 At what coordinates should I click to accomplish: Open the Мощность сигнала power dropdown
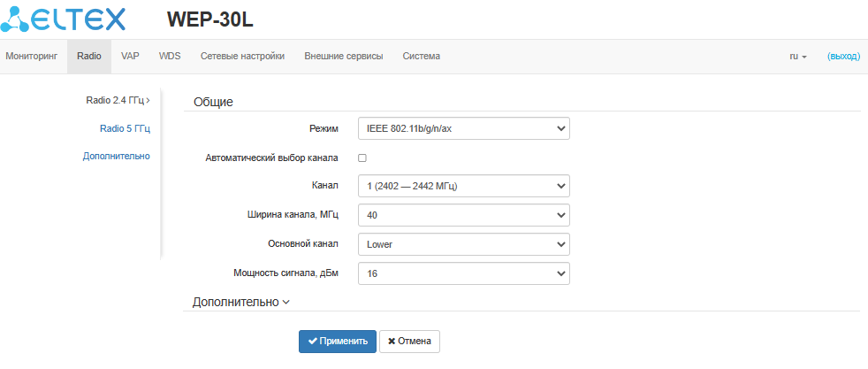[463, 273]
